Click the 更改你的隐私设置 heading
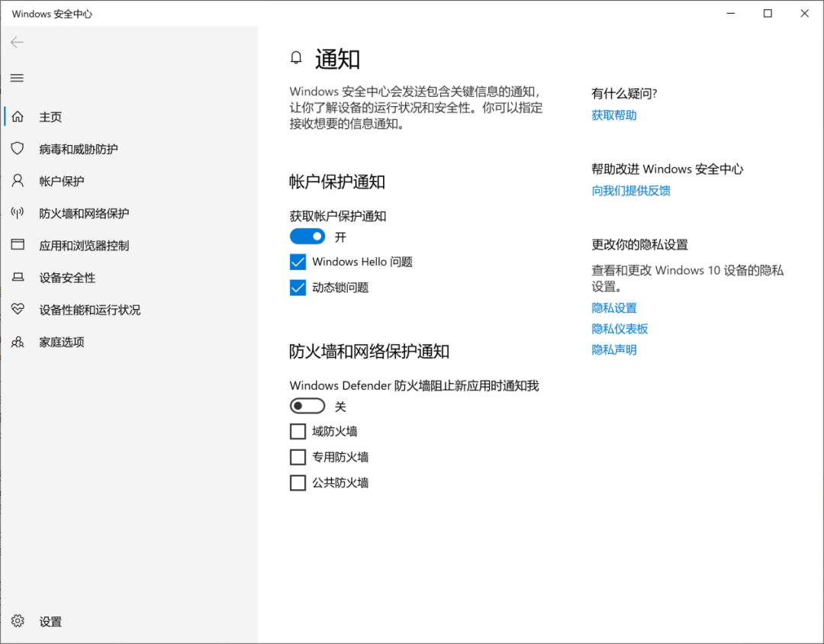824x644 pixels. 639,244
